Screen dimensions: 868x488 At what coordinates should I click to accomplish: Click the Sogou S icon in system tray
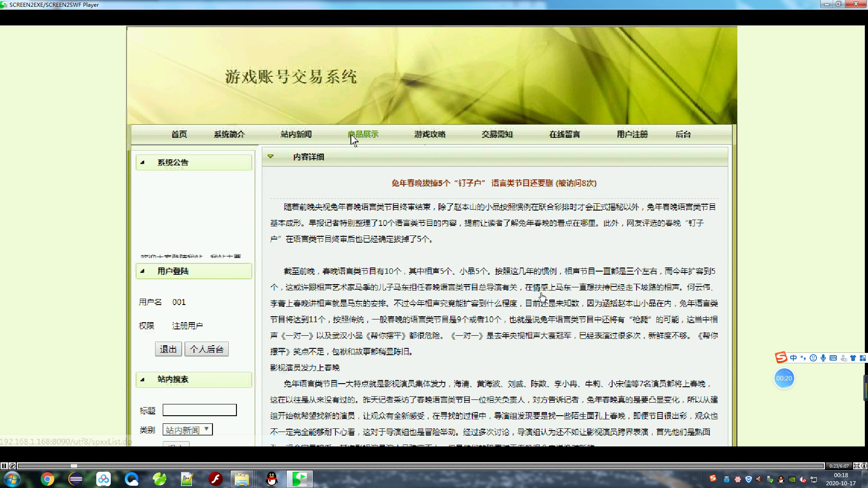pos(713,479)
